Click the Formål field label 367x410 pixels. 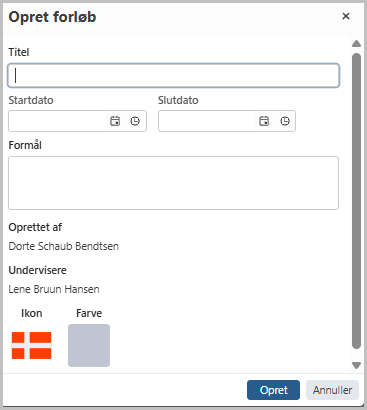[x=25, y=145]
